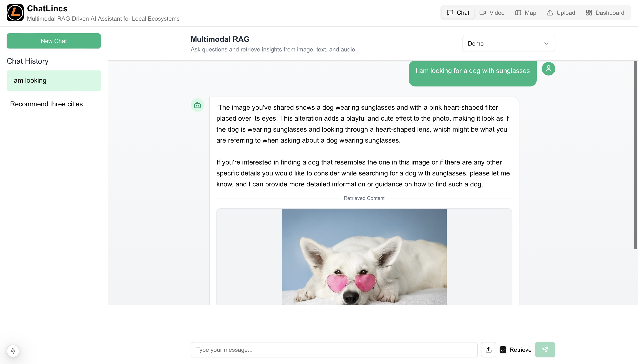Viewport: 638px width, 364px height.
Task: Click the ChatLincs logo icon
Action: point(15,13)
